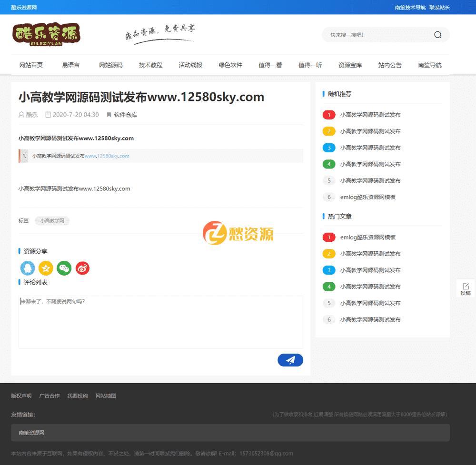Click the search magnifier icon

437,34
